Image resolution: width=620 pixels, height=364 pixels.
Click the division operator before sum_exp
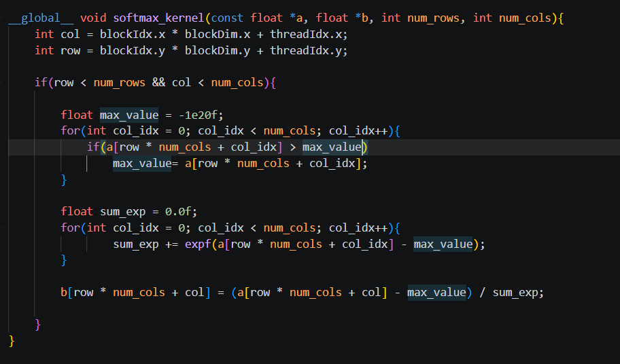(482, 292)
